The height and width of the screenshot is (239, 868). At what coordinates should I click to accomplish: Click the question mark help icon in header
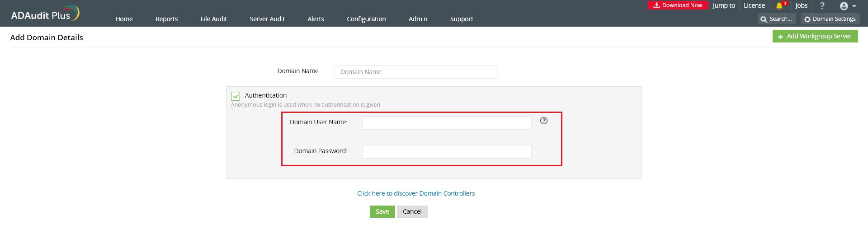[822, 6]
